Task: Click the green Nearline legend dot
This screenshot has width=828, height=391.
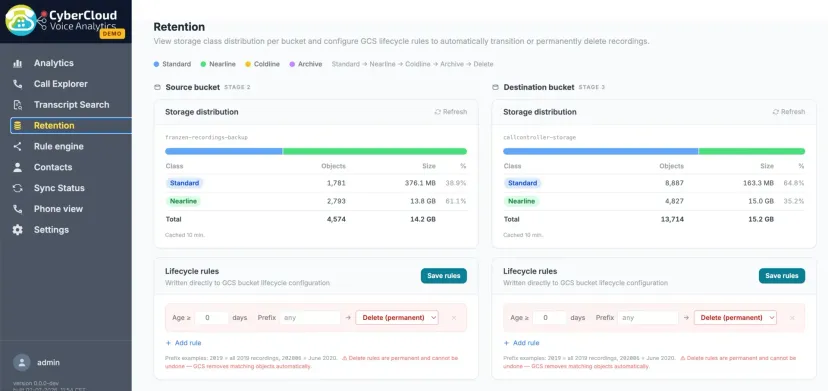Action: [x=203, y=64]
